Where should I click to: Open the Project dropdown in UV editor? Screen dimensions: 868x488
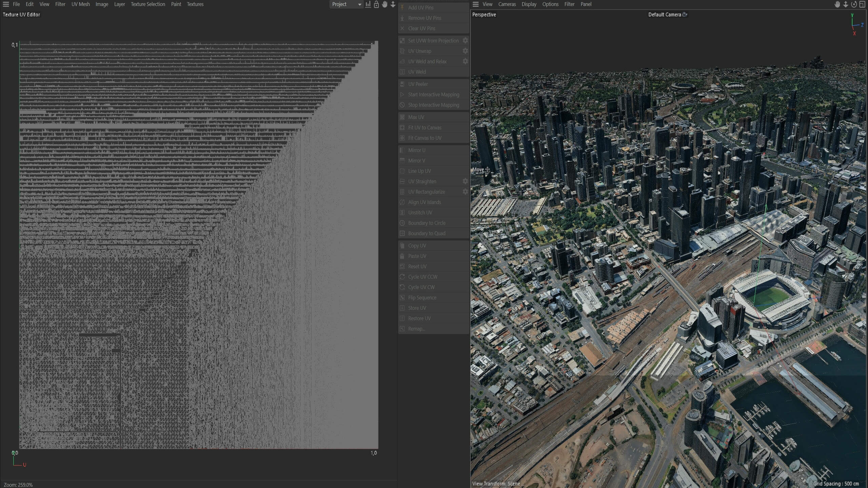346,4
